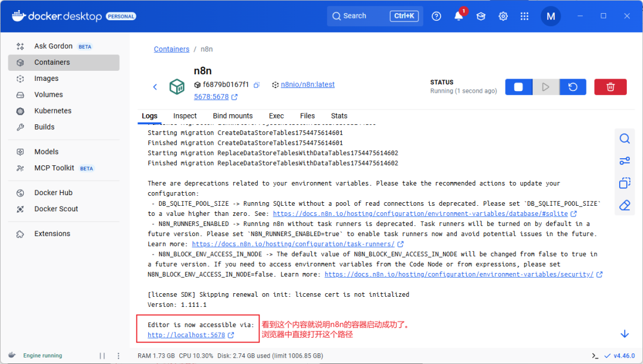Pause the Docker engine
The image size is (643, 364).
pos(102,356)
